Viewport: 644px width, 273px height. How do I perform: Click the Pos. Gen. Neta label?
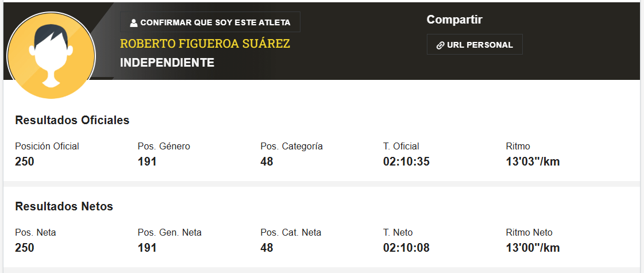(169, 233)
